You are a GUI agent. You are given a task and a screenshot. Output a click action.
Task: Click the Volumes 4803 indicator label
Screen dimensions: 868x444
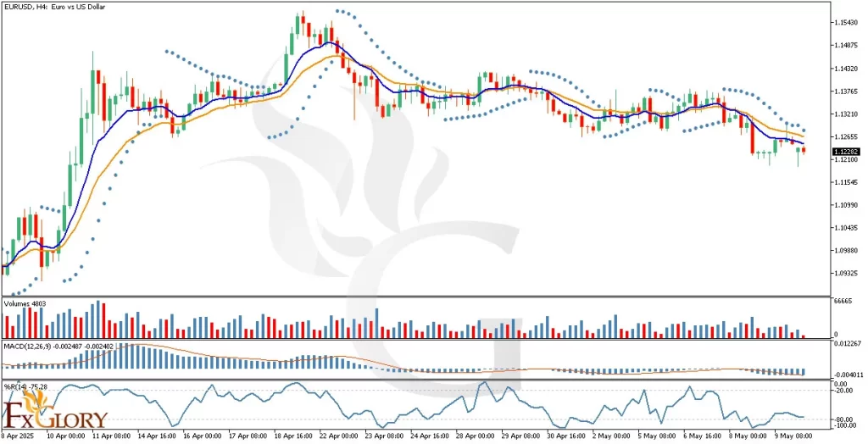coord(25,303)
